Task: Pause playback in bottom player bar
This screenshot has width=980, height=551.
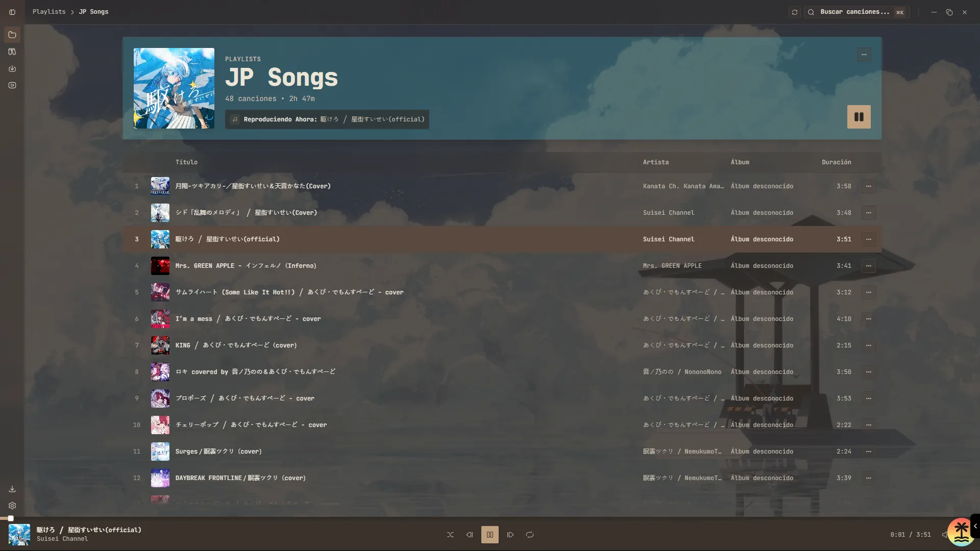Action: coord(490,535)
